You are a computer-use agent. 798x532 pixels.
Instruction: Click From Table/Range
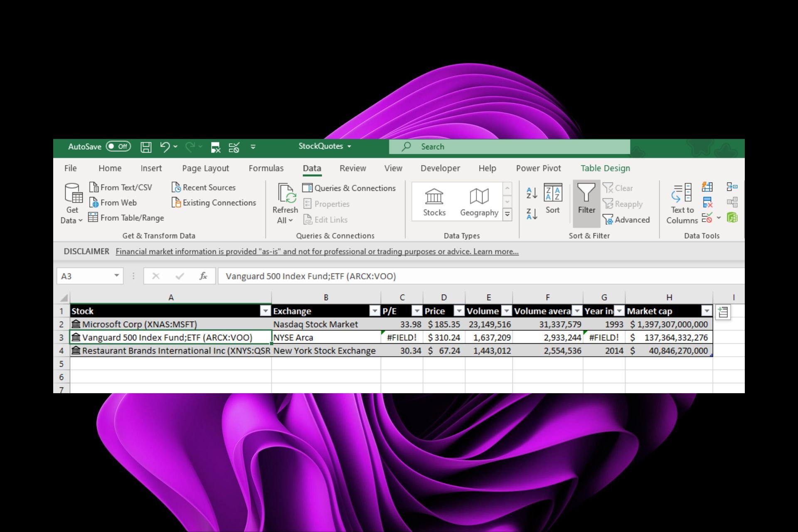(126, 217)
